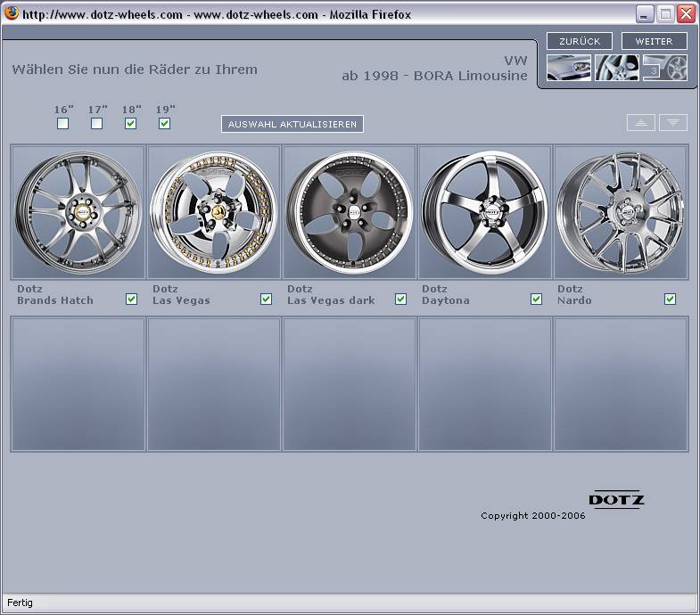Click the page up arrow icon
This screenshot has height=615, width=700.
pyautogui.click(x=640, y=123)
